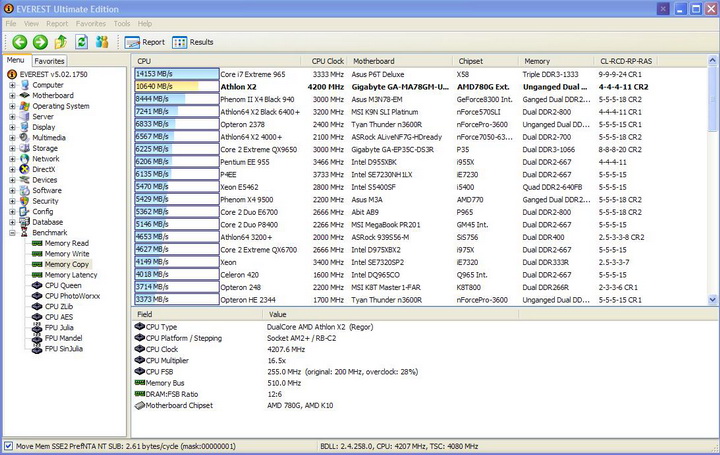720x455 pixels.
Task: Select the Network globe icon
Action: point(24,159)
